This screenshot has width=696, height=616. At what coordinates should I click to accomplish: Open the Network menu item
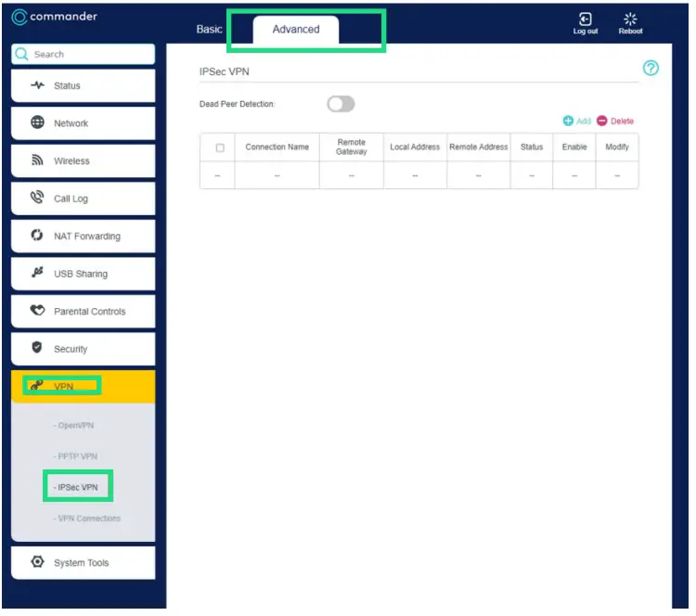(84, 123)
